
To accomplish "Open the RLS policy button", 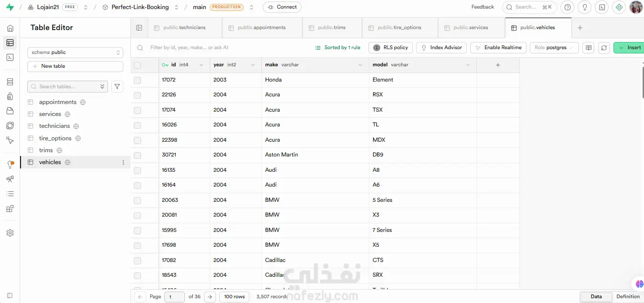I will [390, 48].
